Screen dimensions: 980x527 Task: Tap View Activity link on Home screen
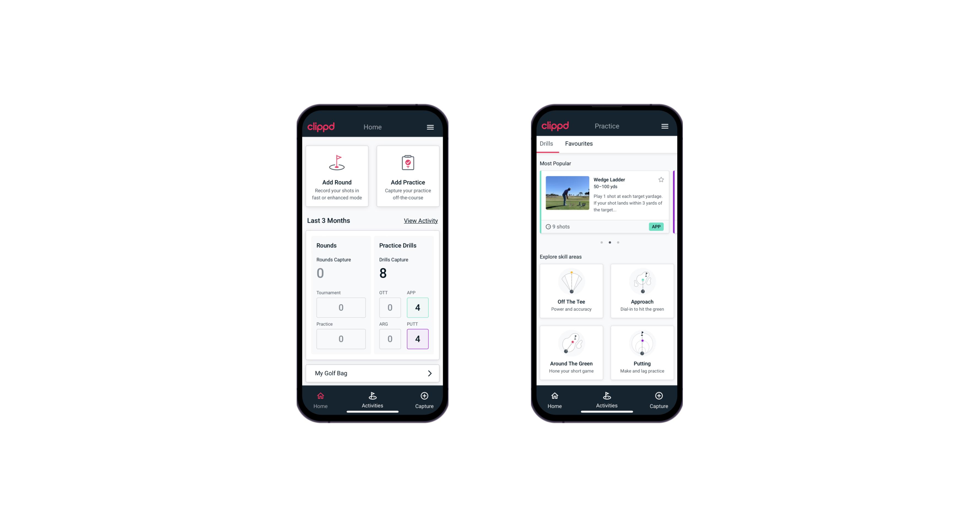420,221
